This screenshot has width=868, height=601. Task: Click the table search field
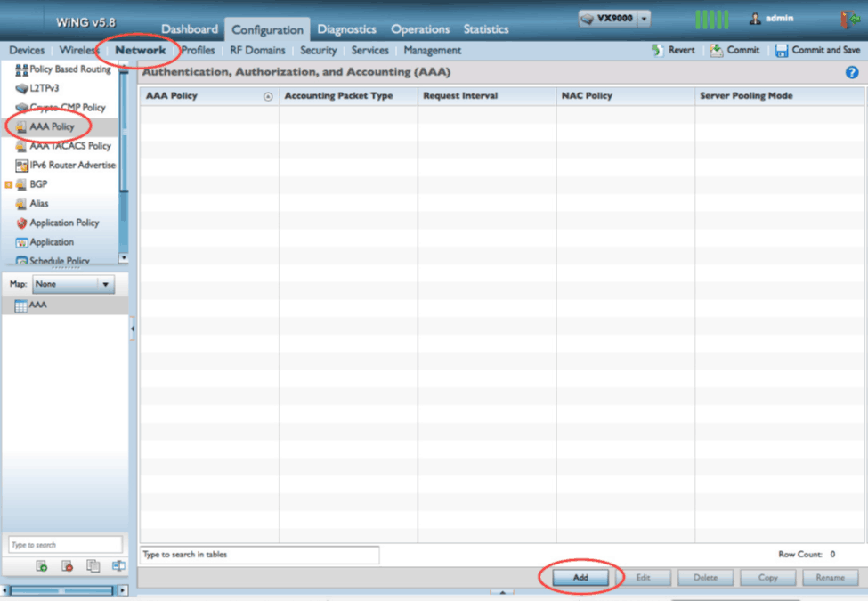[x=258, y=554]
